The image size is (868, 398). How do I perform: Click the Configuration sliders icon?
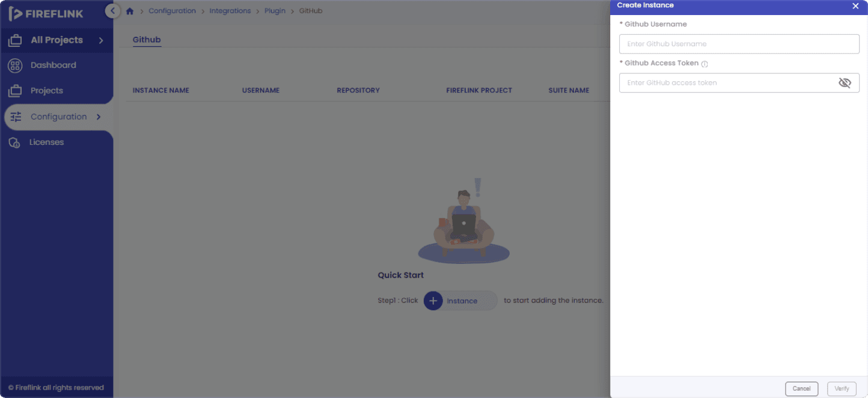(x=16, y=117)
